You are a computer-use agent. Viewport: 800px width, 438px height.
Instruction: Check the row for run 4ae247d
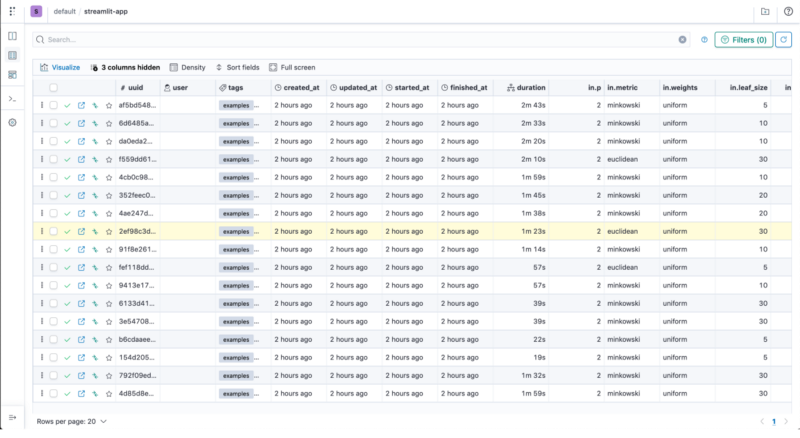coord(53,213)
